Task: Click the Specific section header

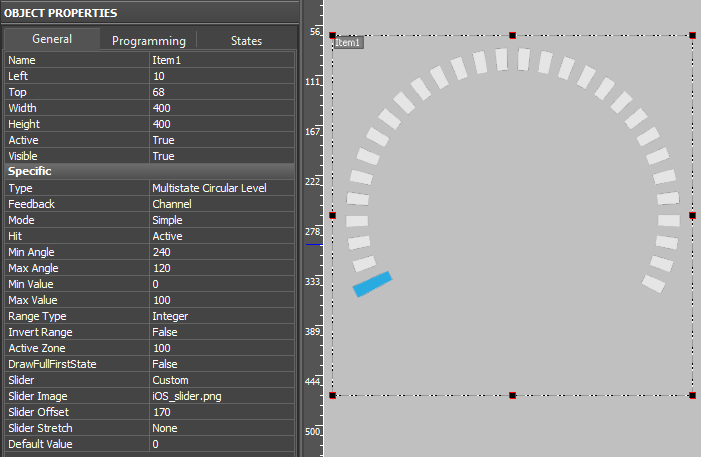Action: (x=149, y=171)
